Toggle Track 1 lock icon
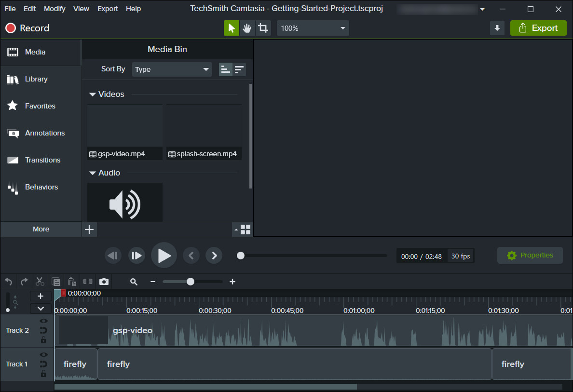Image resolution: width=573 pixels, height=392 pixels. tap(43, 373)
